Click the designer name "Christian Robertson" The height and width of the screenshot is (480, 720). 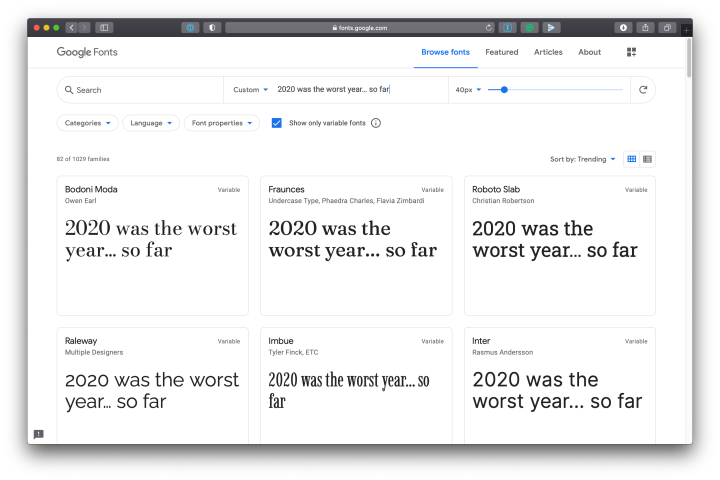click(x=503, y=201)
